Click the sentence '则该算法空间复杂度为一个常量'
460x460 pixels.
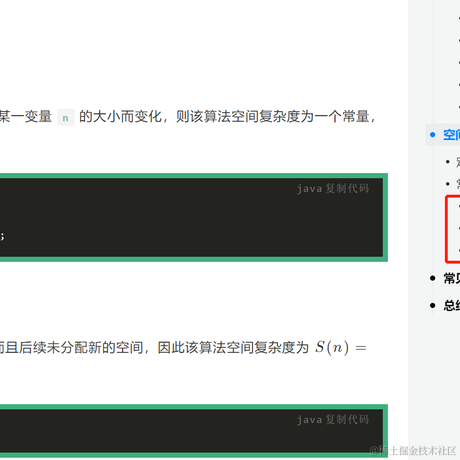click(272, 117)
